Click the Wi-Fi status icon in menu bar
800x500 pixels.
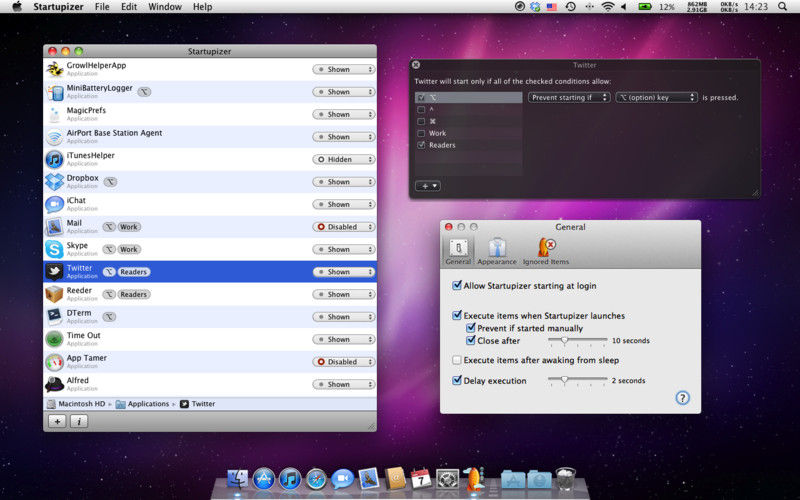pyautogui.click(x=607, y=7)
